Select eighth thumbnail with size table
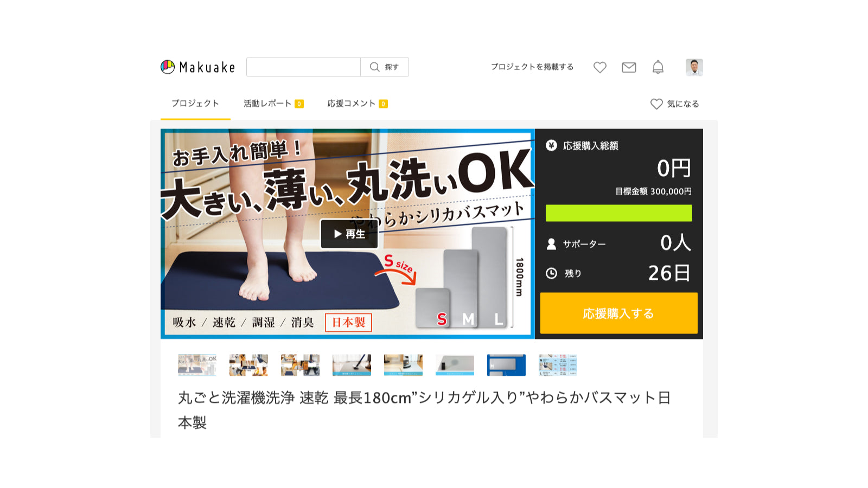868x488 pixels. pyautogui.click(x=558, y=365)
